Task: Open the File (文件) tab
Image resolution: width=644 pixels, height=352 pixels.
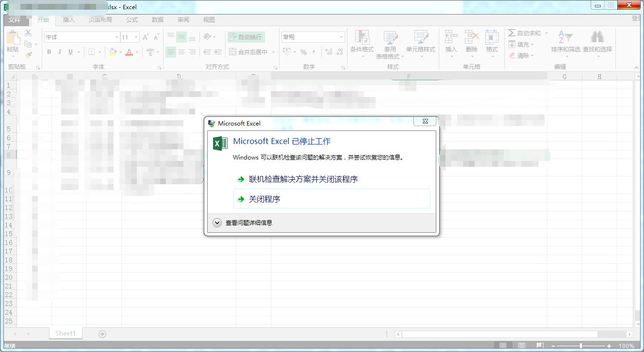Action: coord(15,20)
